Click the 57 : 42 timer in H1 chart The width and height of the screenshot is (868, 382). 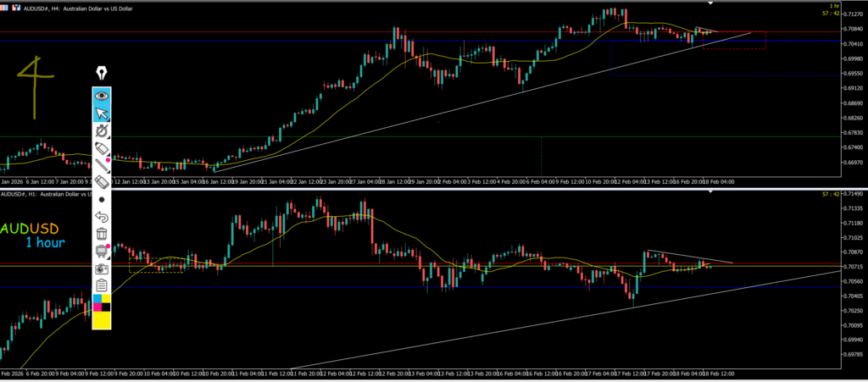[832, 195]
